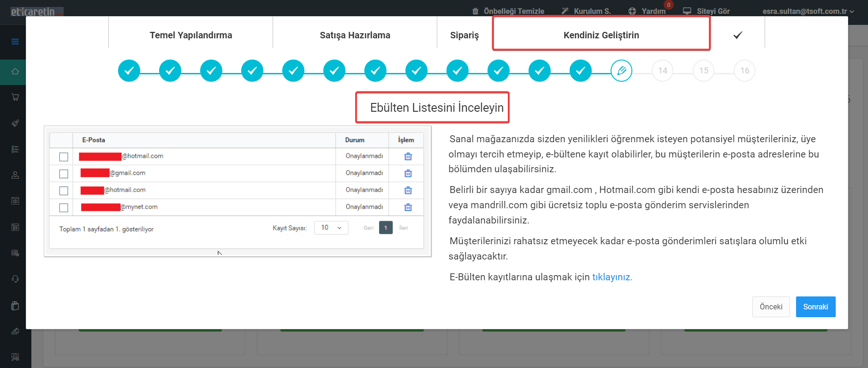Select the current step pencil icon circle

tap(622, 71)
